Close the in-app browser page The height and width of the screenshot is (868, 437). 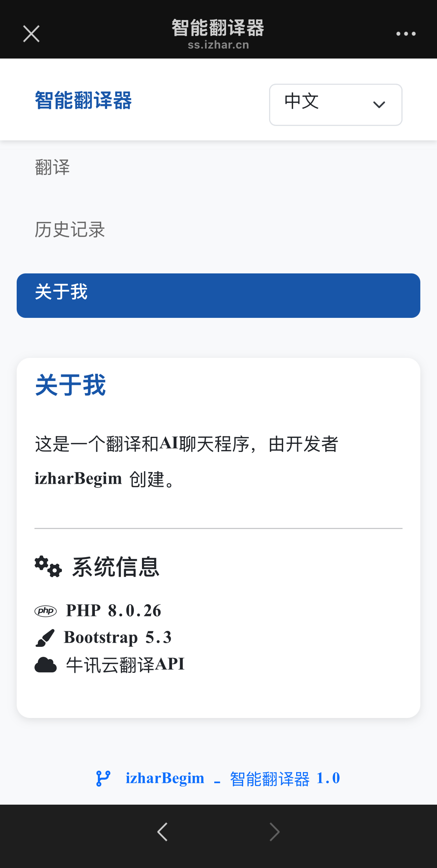pyautogui.click(x=31, y=34)
